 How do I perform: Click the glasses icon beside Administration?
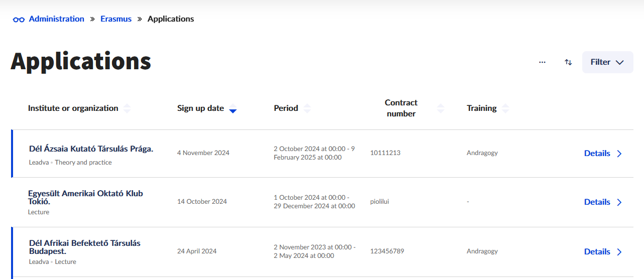(19, 20)
